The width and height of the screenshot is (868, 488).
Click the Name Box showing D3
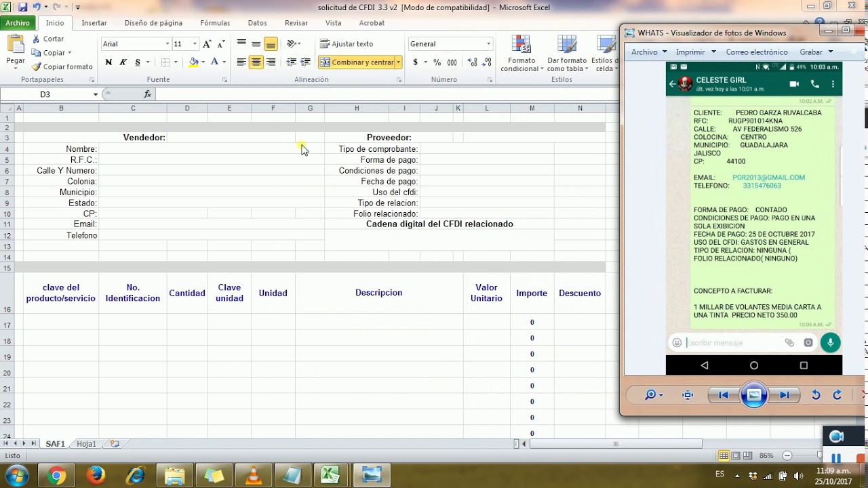(x=45, y=94)
